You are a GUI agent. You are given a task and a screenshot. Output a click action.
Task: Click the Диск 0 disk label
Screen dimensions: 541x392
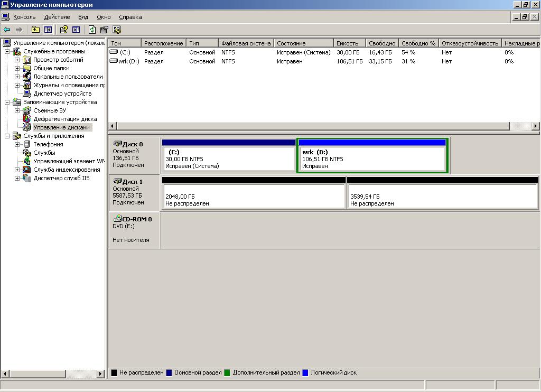pos(133,144)
